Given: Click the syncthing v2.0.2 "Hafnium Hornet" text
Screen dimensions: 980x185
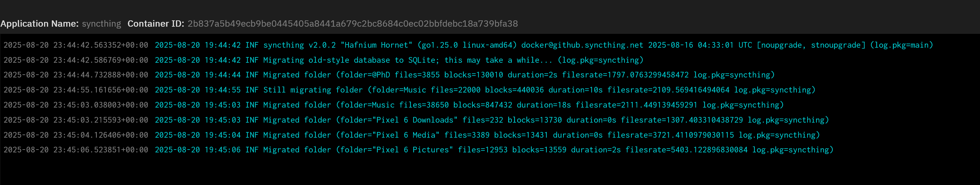Looking at the screenshot, I should (337, 45).
